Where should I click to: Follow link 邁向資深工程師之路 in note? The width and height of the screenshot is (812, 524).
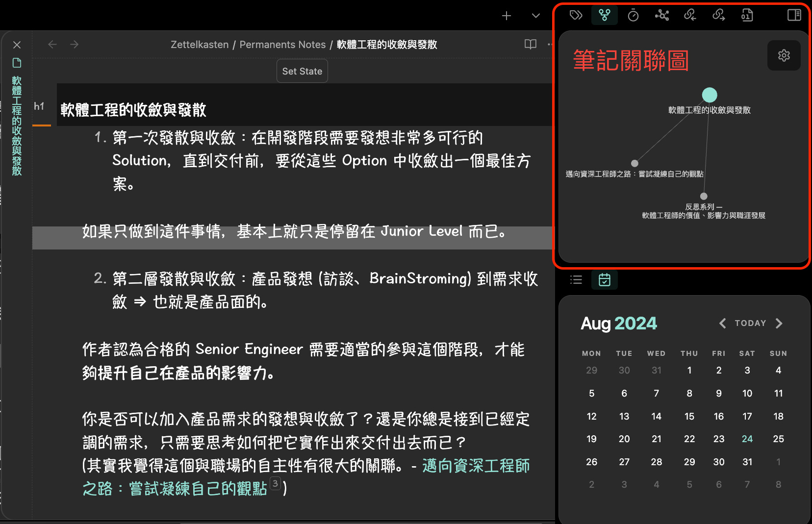[306, 477]
